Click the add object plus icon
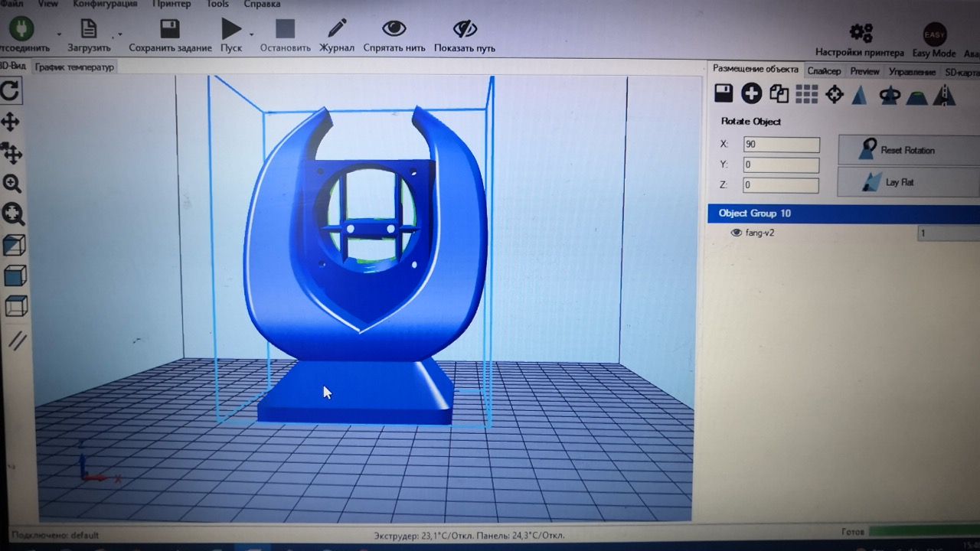This screenshot has width=980, height=551. (x=752, y=94)
